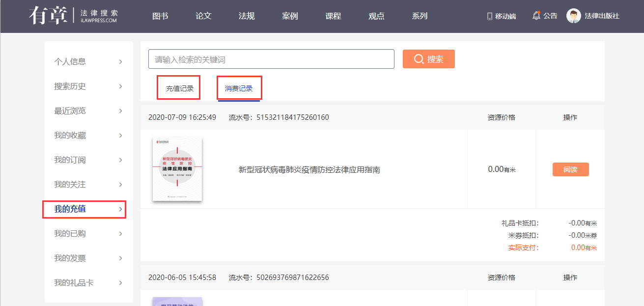Open 图书 in the top navigation
Image resolution: width=644 pixels, height=306 pixels.
click(x=160, y=16)
